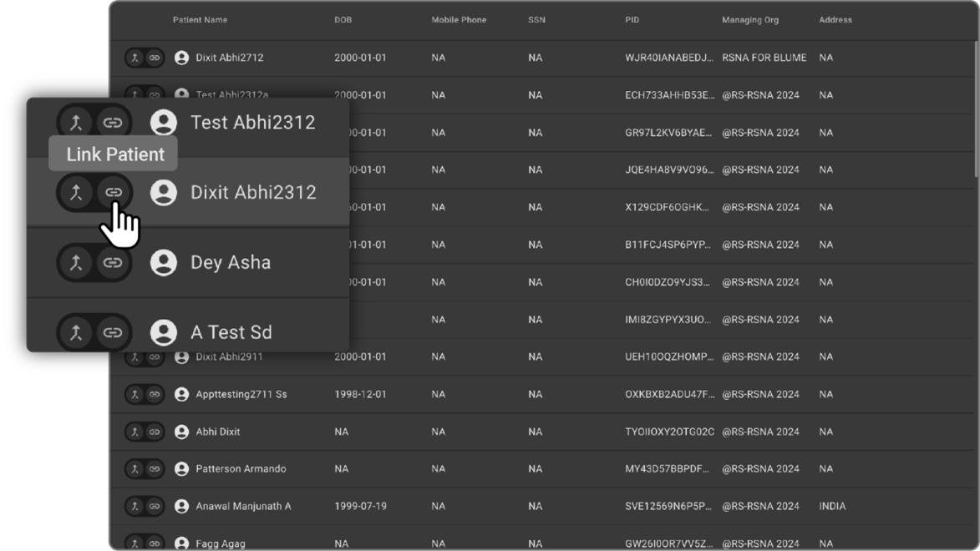The image size is (980, 551).
Task: Open patient Anawal Manjunath A
Action: point(243,507)
